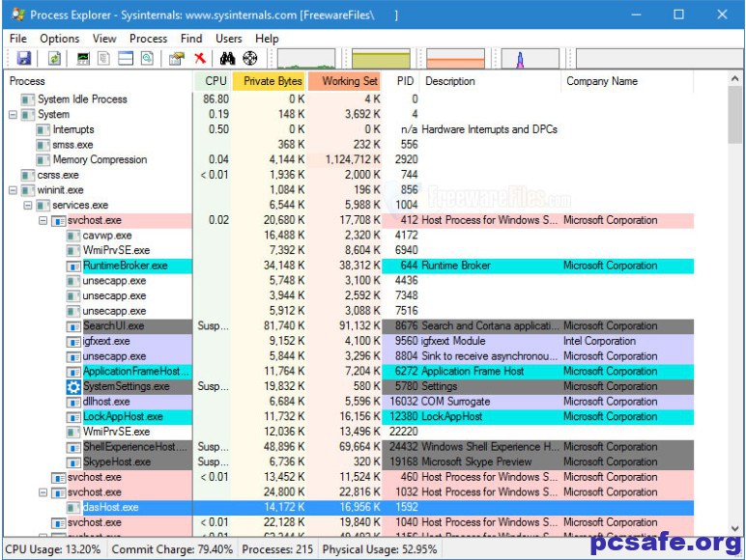Viewport: 746px width, 560px height.
Task: Click the yellow commit history mini graph
Action: coord(381,59)
